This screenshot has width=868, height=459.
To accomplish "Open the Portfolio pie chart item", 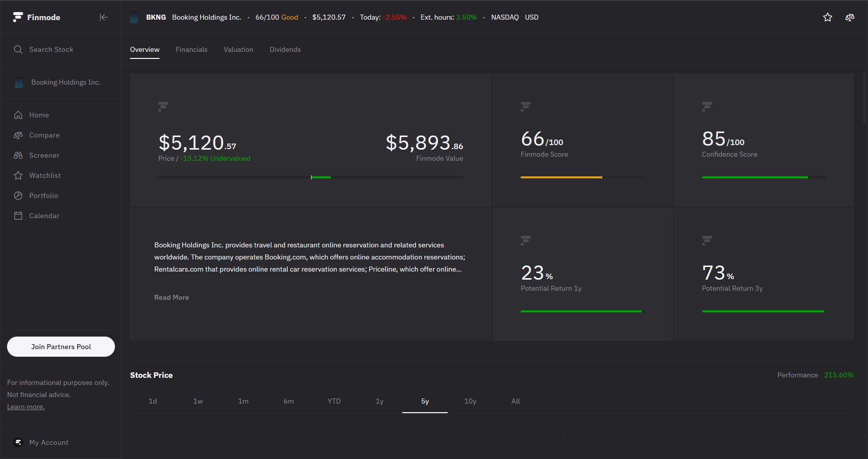I will (x=43, y=195).
